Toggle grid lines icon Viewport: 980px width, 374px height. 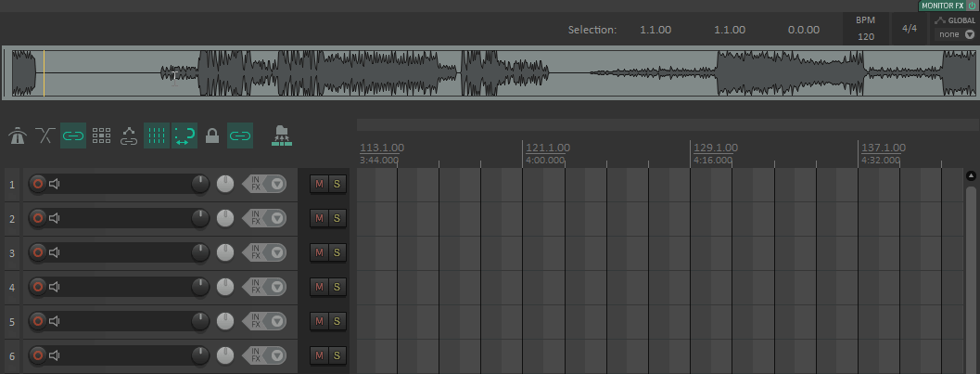point(157,136)
